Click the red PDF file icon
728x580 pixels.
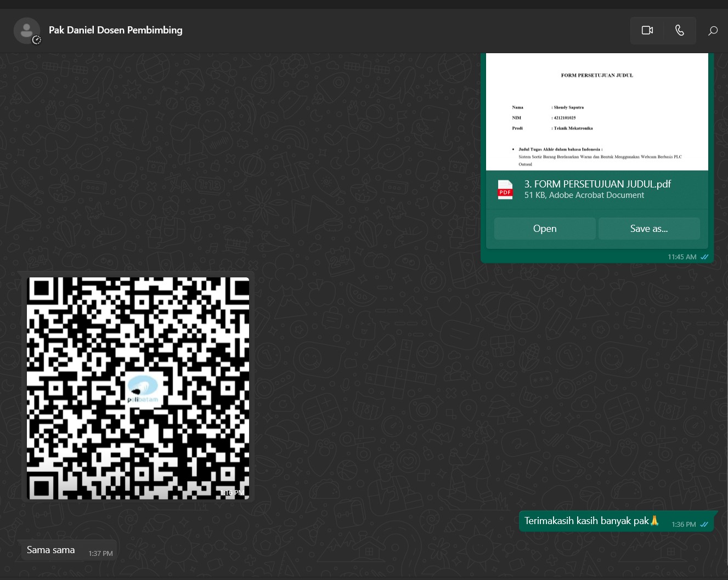point(505,190)
